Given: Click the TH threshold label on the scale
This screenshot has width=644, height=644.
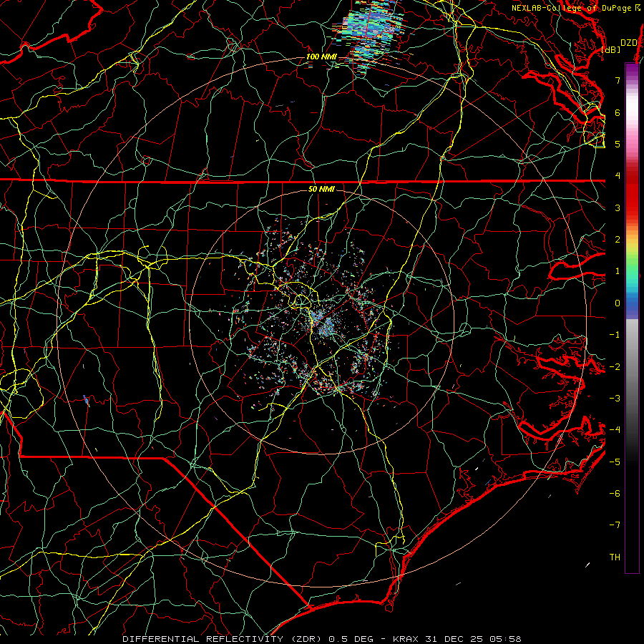Looking at the screenshot, I should point(615,557).
